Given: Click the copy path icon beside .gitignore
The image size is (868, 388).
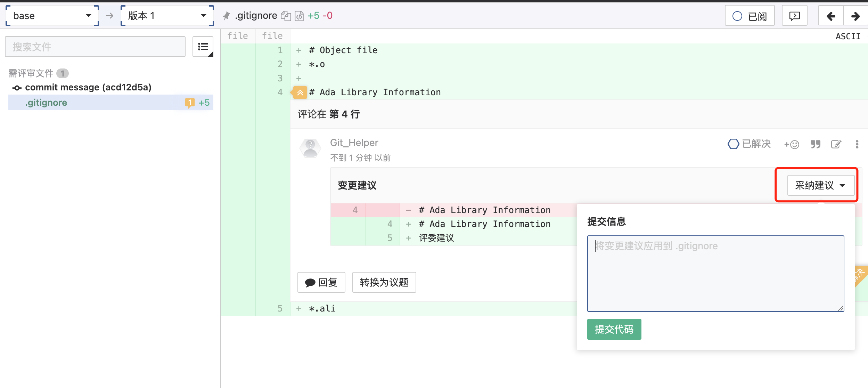Looking at the screenshot, I should point(286,16).
